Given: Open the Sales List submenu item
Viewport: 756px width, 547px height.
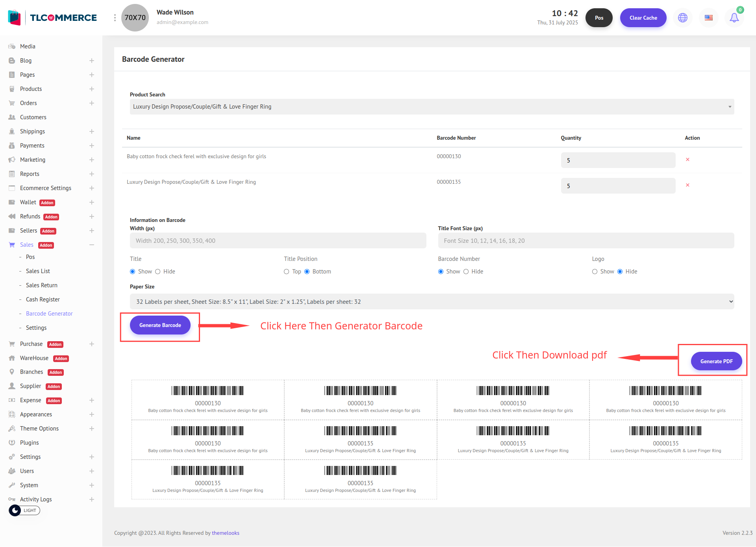Looking at the screenshot, I should click(x=38, y=271).
